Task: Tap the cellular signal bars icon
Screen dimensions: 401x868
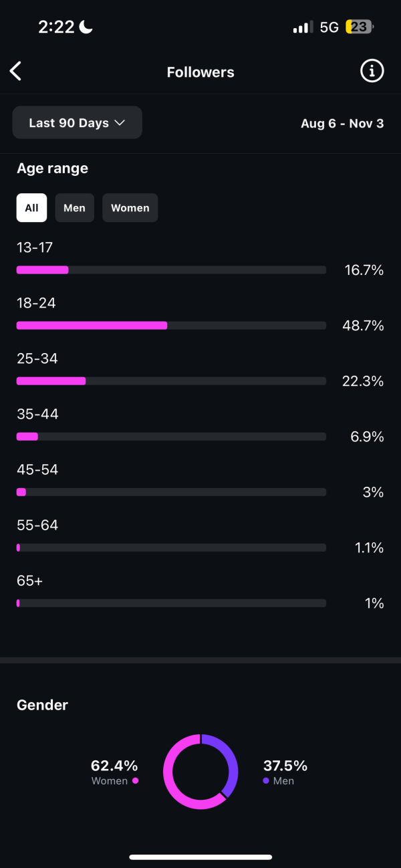Action: tap(303, 27)
